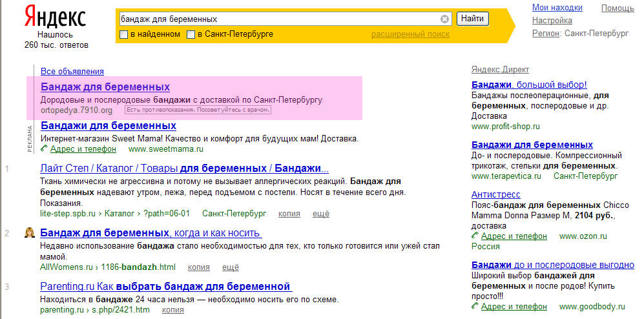The image size is (644, 319).
Task: Enable the "в найденном" checkbox
Action: point(123,34)
